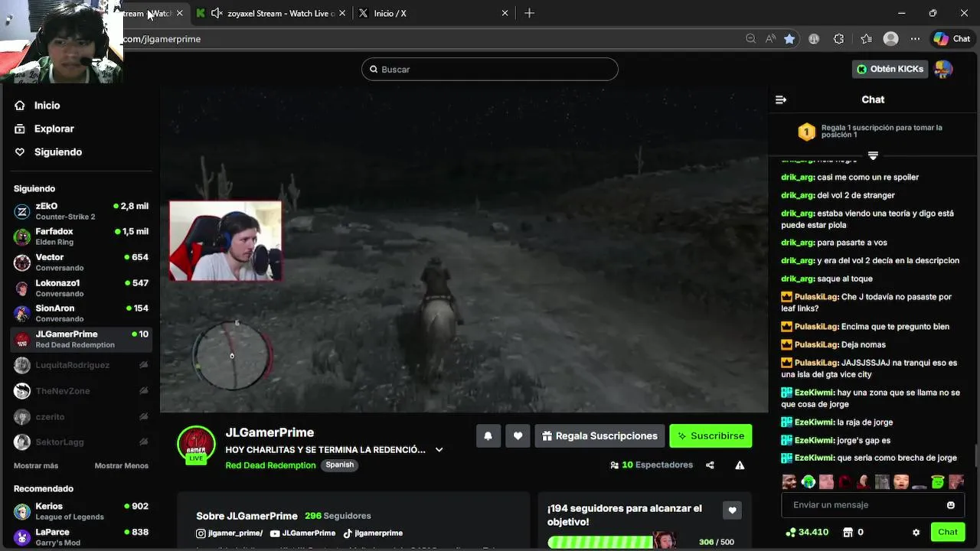Screen dimensions: 980x551
Task: Collapse the chat panel icon
Action: point(781,99)
